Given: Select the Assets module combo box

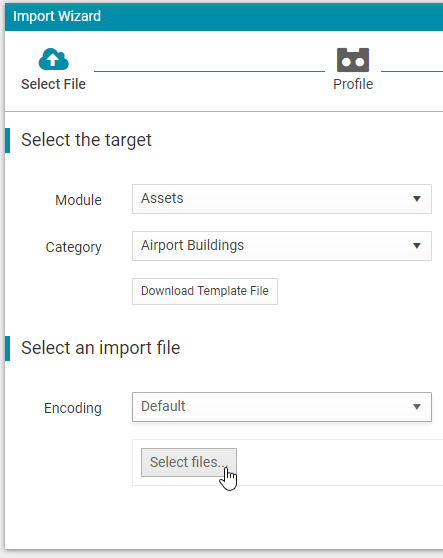Looking at the screenshot, I should pyautogui.click(x=282, y=199).
